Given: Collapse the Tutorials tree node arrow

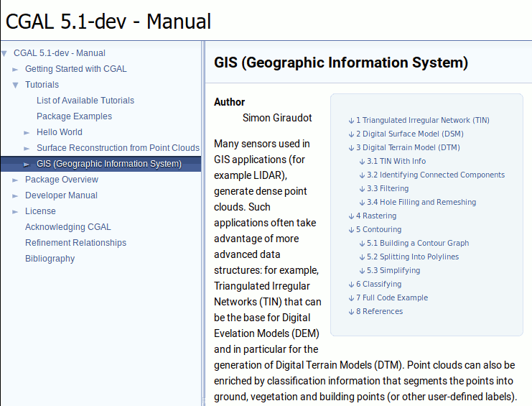Looking at the screenshot, I should 15,85.
